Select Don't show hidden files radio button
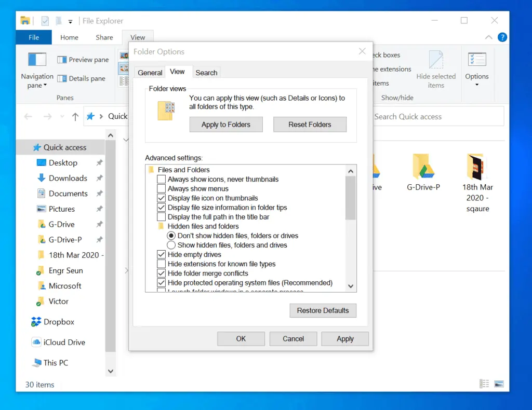This screenshot has width=532, height=410. point(171,236)
